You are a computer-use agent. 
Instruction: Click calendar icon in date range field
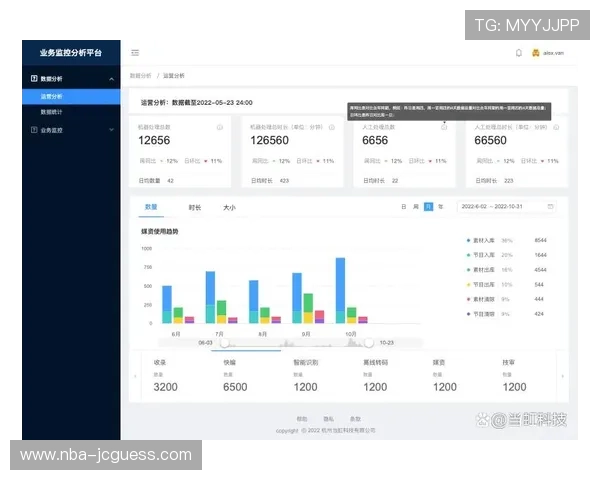click(x=550, y=206)
